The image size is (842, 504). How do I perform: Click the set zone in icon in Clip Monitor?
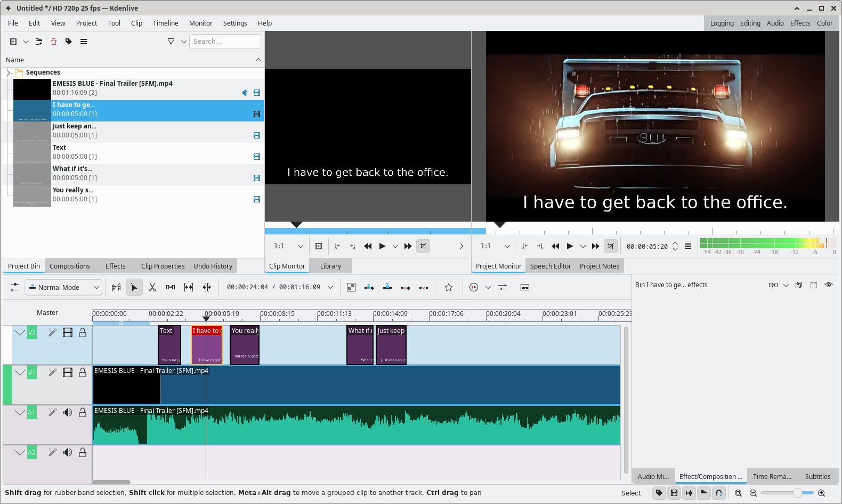tap(337, 246)
